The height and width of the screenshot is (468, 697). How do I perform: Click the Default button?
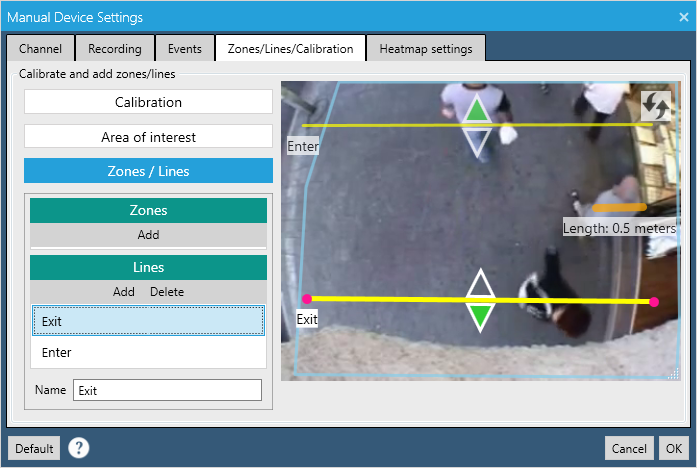coord(34,448)
